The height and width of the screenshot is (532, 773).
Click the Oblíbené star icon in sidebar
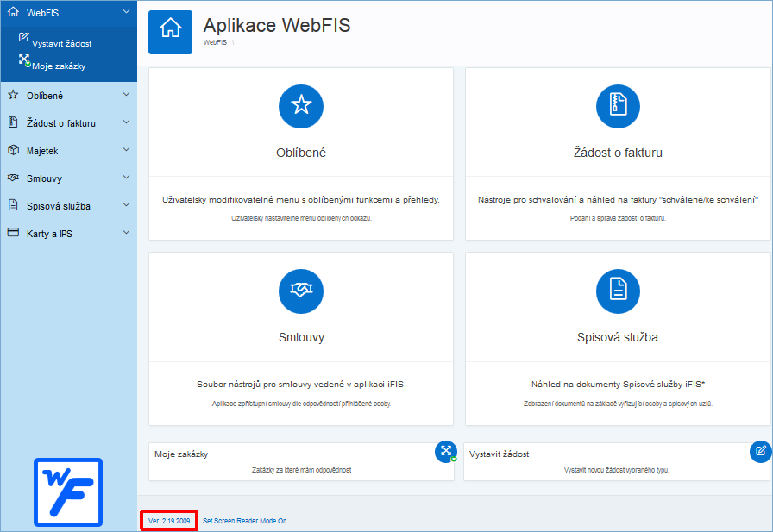(13, 95)
